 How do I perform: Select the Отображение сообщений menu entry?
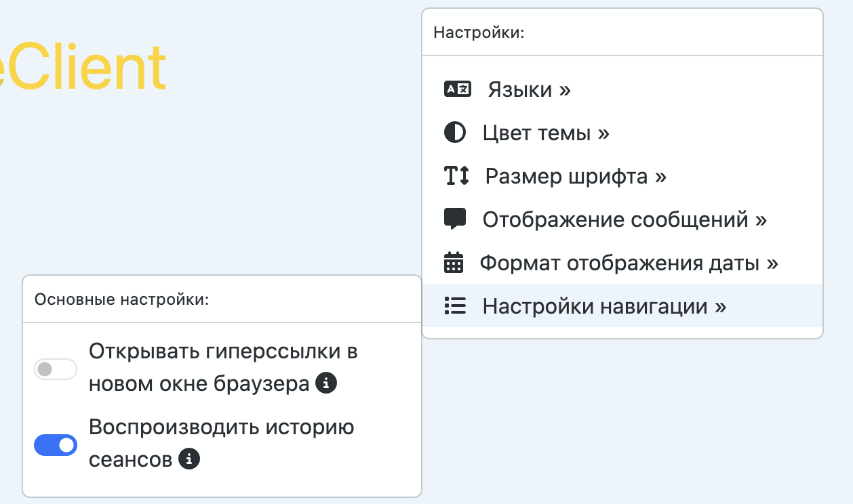(624, 219)
